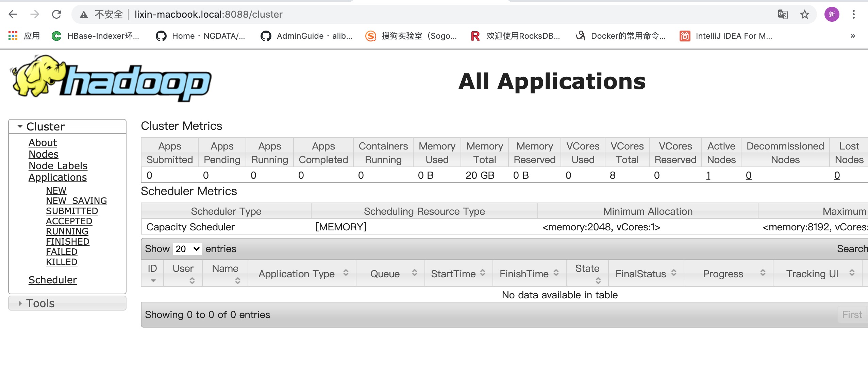The image size is (868, 369).
Task: Click the Decommissioned Nodes count 0
Action: click(x=749, y=175)
